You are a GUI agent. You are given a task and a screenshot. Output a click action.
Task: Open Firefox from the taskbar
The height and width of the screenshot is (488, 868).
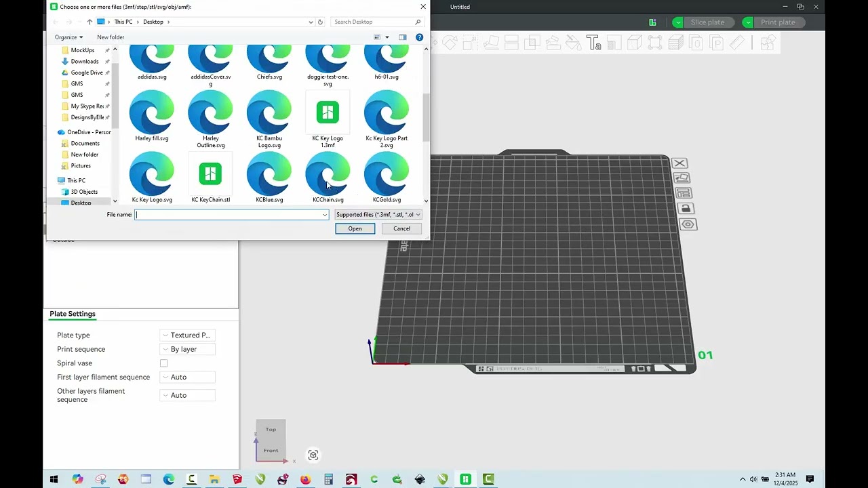pos(306,479)
